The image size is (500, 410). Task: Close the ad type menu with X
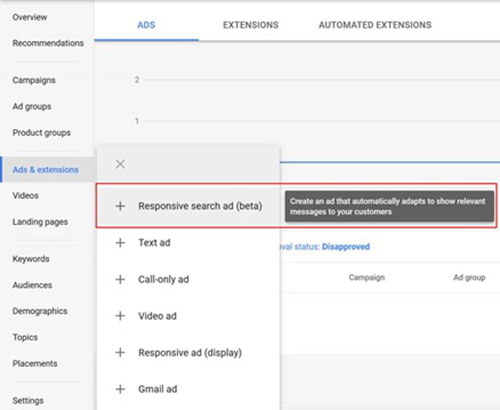click(x=120, y=164)
